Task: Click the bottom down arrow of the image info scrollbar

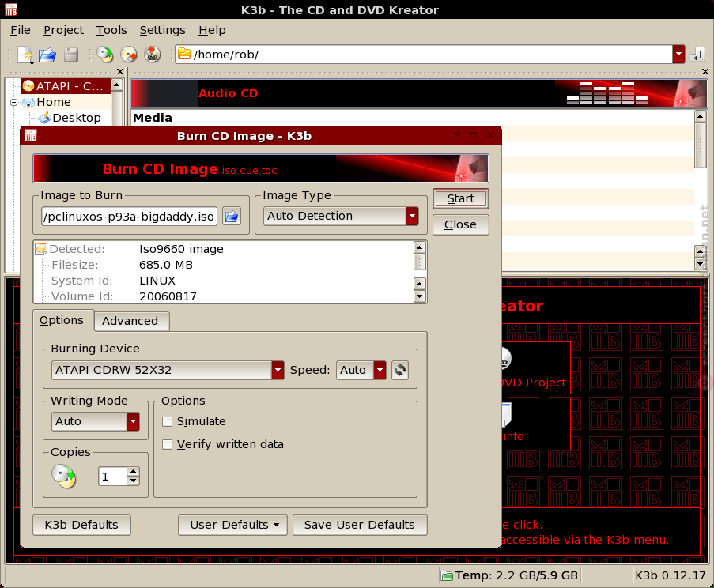Action: (x=419, y=296)
